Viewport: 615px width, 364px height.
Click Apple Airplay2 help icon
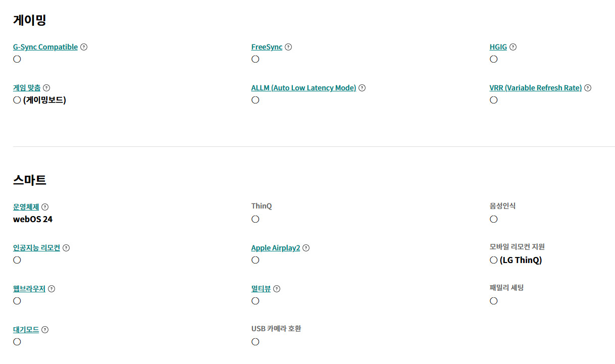306,248
